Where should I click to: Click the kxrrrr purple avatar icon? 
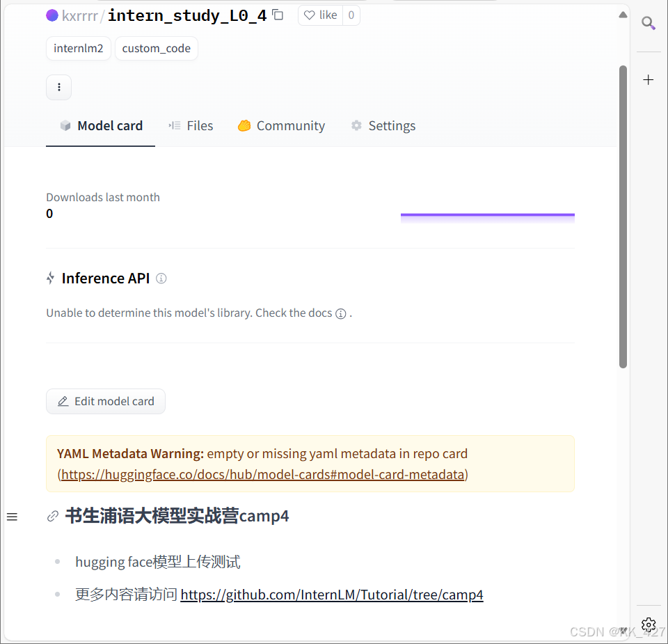tap(52, 16)
